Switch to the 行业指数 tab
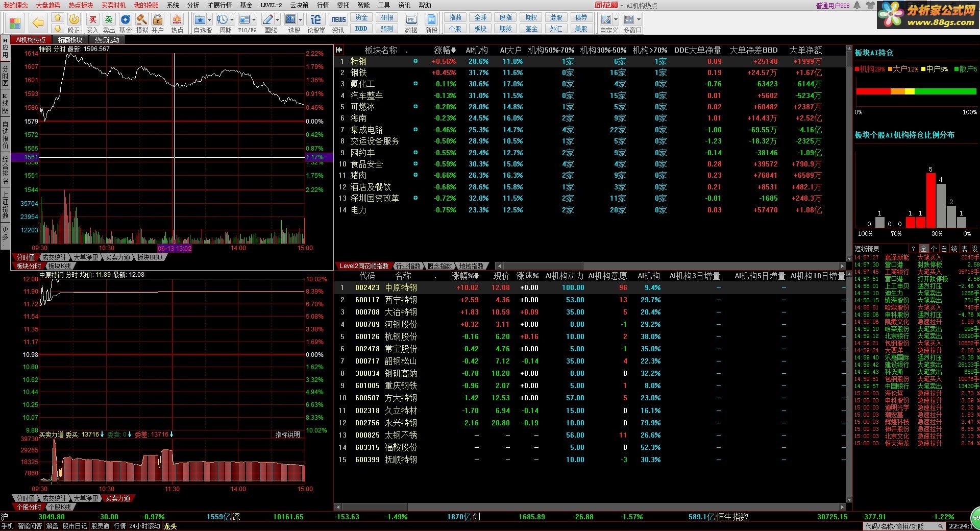The height and width of the screenshot is (531, 980). tap(408, 266)
